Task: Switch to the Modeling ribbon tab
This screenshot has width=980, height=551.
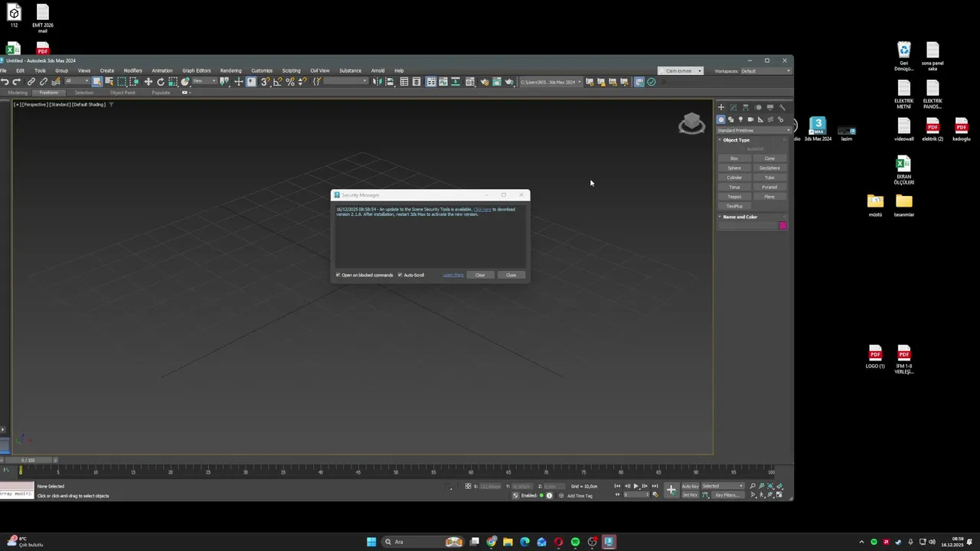Action: [x=18, y=93]
